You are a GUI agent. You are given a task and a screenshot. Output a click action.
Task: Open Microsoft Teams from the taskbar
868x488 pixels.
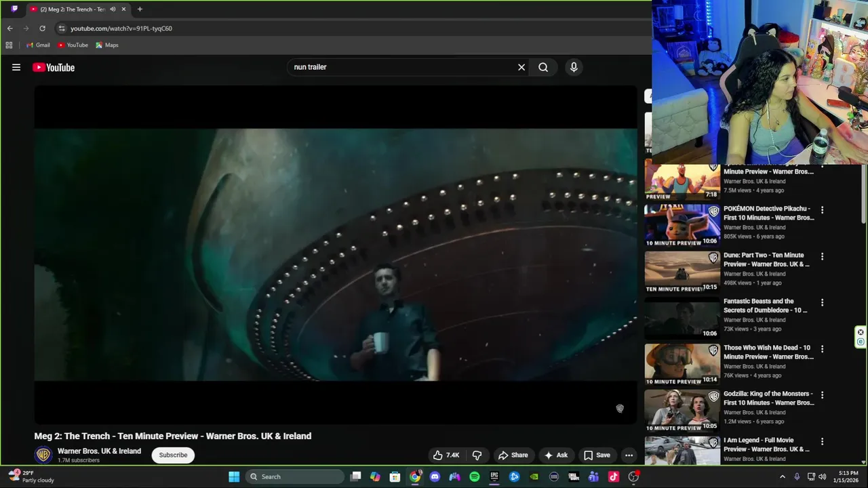[x=594, y=476]
